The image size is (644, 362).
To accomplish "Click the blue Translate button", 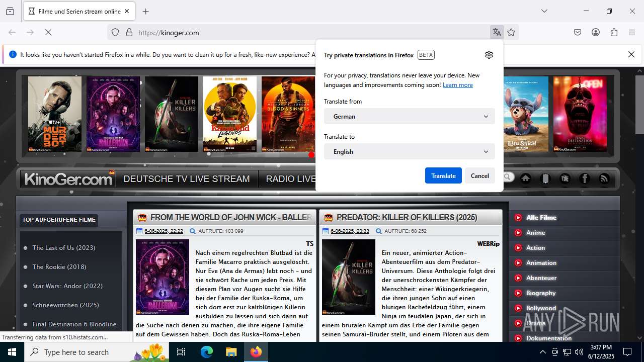I will pos(443,175).
